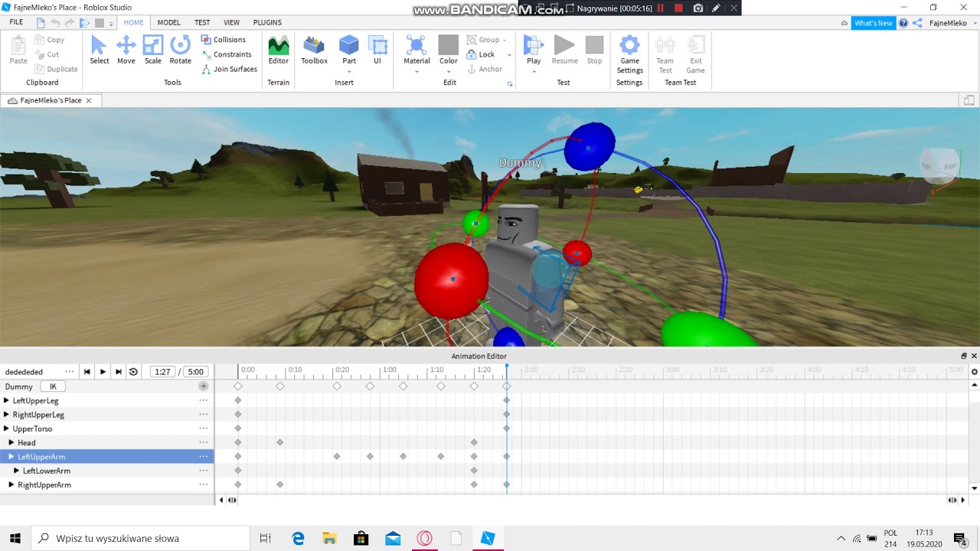Open File Explorer from taskbar
The height and width of the screenshot is (551, 980).
tap(329, 538)
